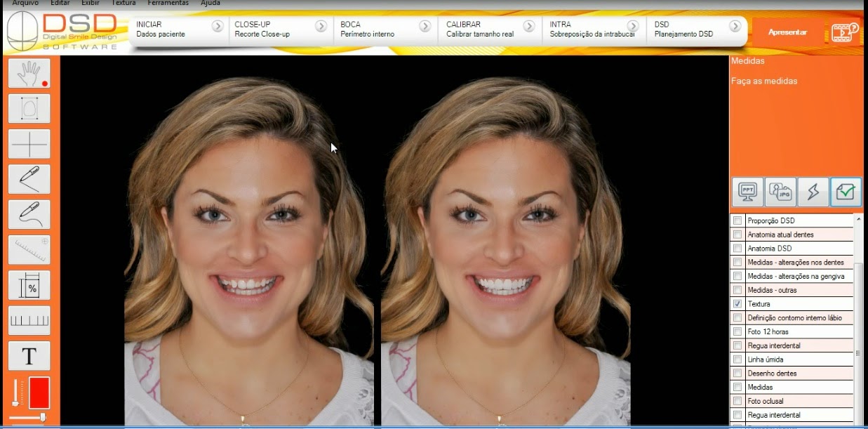Screen dimensions: 868x429
Task: Disable the Textura checkbox
Action: click(737, 304)
